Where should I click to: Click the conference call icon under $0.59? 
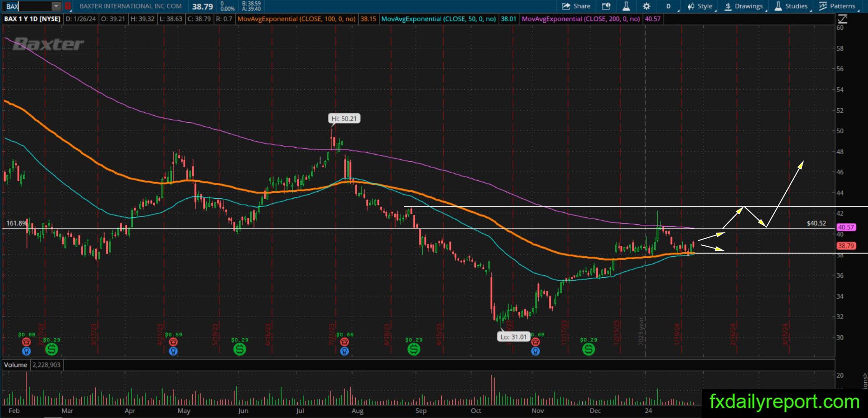coord(173,342)
